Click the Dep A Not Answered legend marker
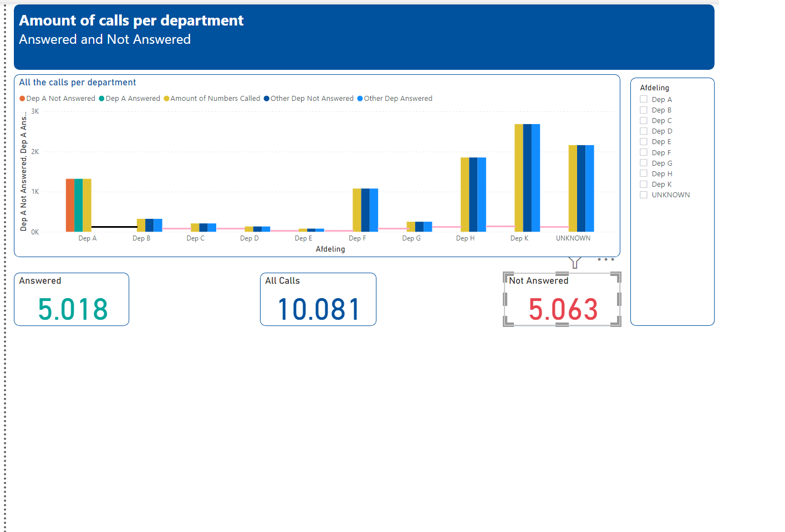The height and width of the screenshot is (532, 785). pos(22,99)
